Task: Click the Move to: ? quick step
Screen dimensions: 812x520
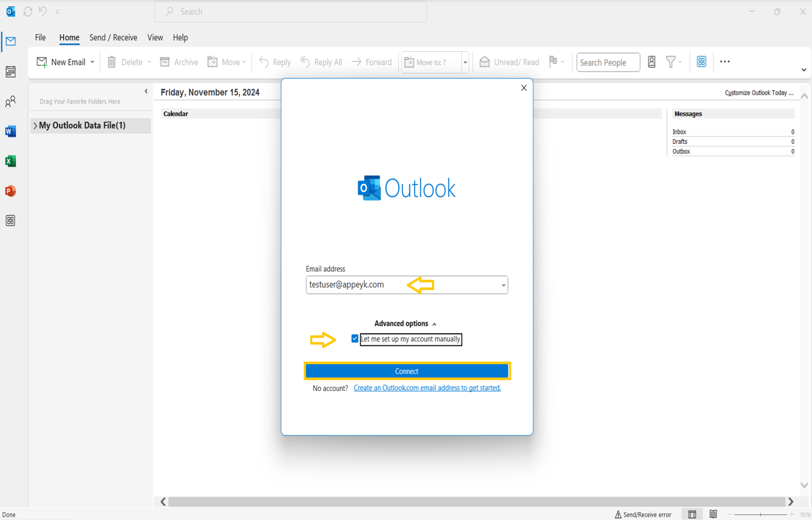Action: 431,62
